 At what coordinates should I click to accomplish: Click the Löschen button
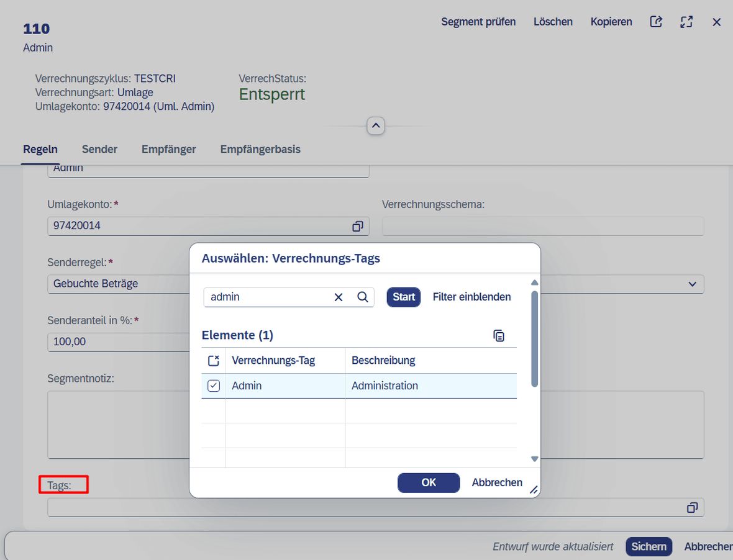click(553, 22)
